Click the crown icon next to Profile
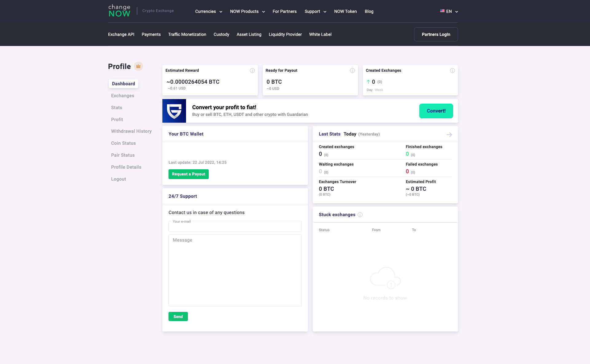 (138, 66)
